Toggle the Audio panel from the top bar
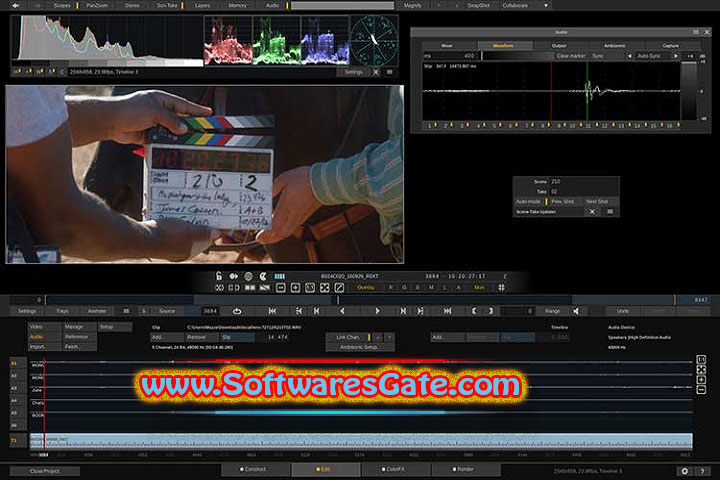This screenshot has width=720, height=480. click(x=272, y=6)
